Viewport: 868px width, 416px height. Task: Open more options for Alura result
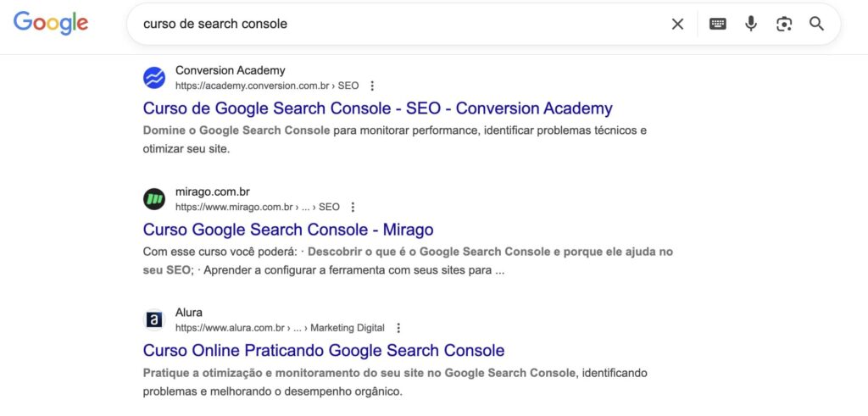click(x=398, y=328)
